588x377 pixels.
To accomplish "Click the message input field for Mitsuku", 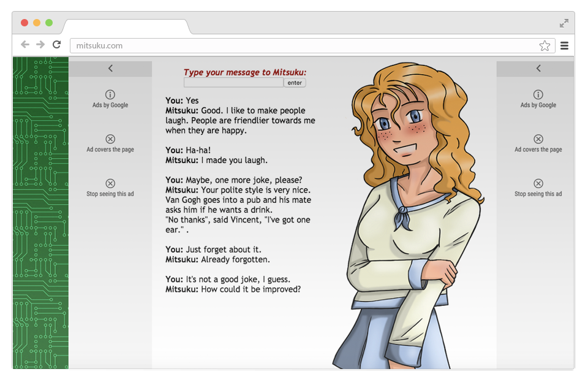I will coord(233,83).
